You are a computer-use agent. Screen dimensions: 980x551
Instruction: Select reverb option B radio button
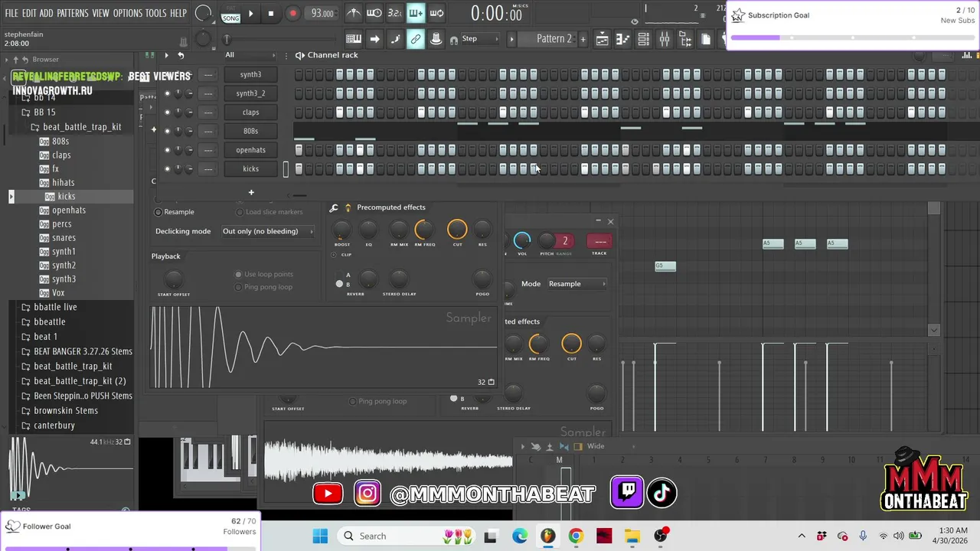pyautogui.click(x=339, y=284)
